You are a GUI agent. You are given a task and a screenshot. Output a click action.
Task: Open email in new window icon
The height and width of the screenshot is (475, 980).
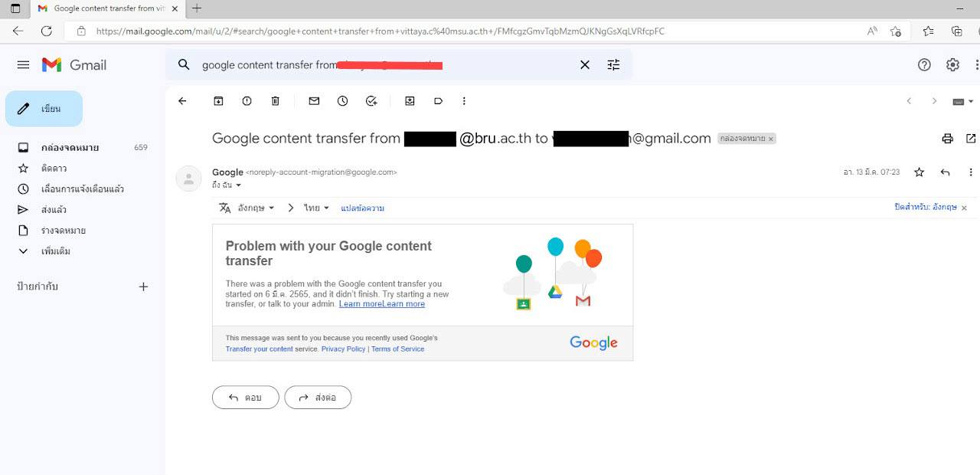pyautogui.click(x=971, y=139)
